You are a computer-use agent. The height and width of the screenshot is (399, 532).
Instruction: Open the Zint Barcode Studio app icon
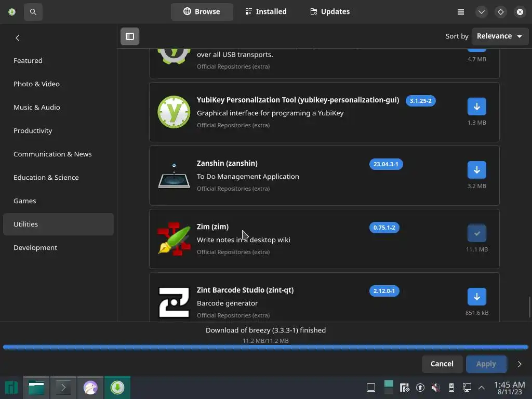pyautogui.click(x=174, y=302)
